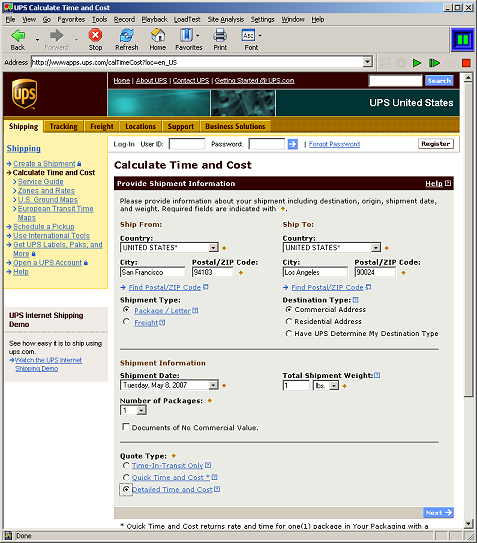
Task: Click the scrollbar down arrow
Action: [468, 523]
